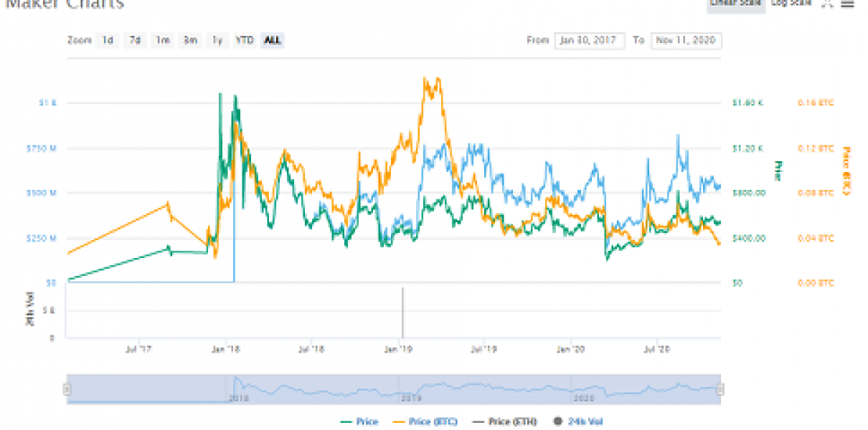Click the From date field
Image resolution: width=868 pixels, height=430 pixels.
tap(590, 41)
